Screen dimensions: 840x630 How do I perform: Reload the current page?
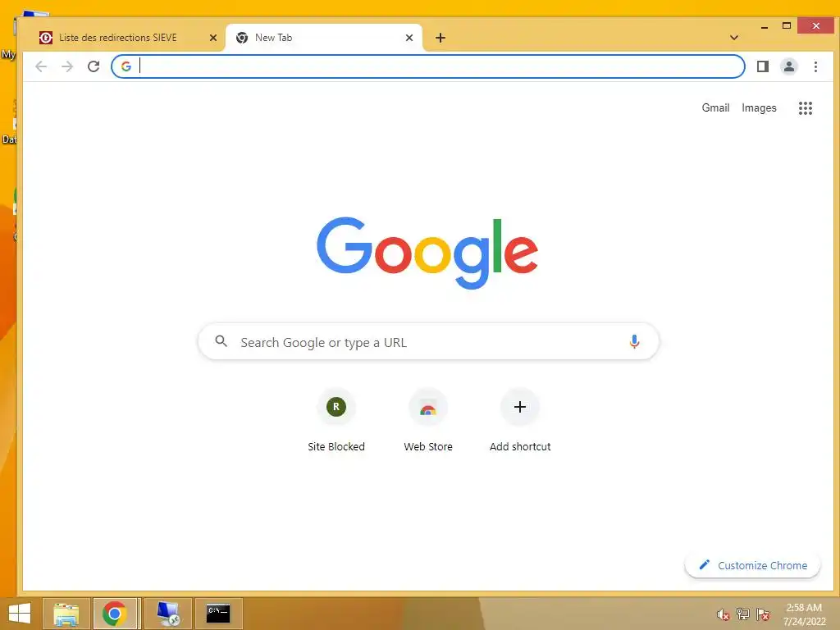(x=94, y=66)
